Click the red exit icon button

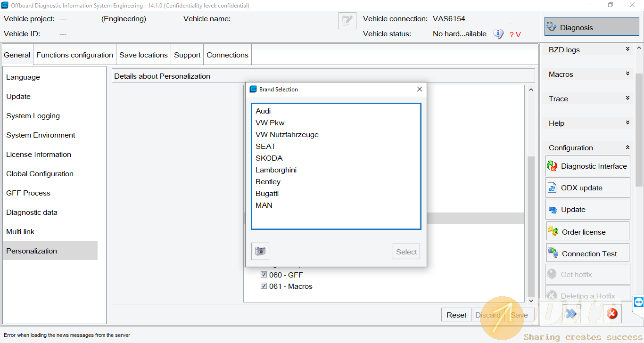(x=612, y=313)
